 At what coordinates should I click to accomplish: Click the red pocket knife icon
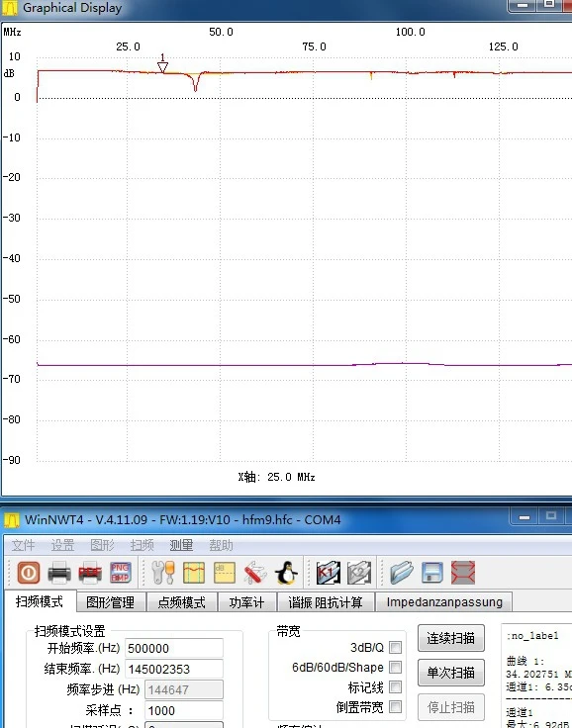click(x=255, y=573)
